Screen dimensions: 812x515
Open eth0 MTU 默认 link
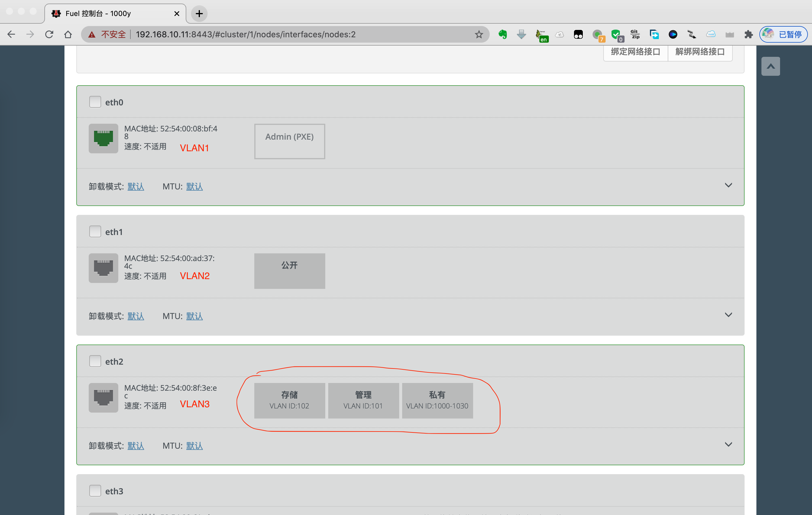(x=195, y=187)
